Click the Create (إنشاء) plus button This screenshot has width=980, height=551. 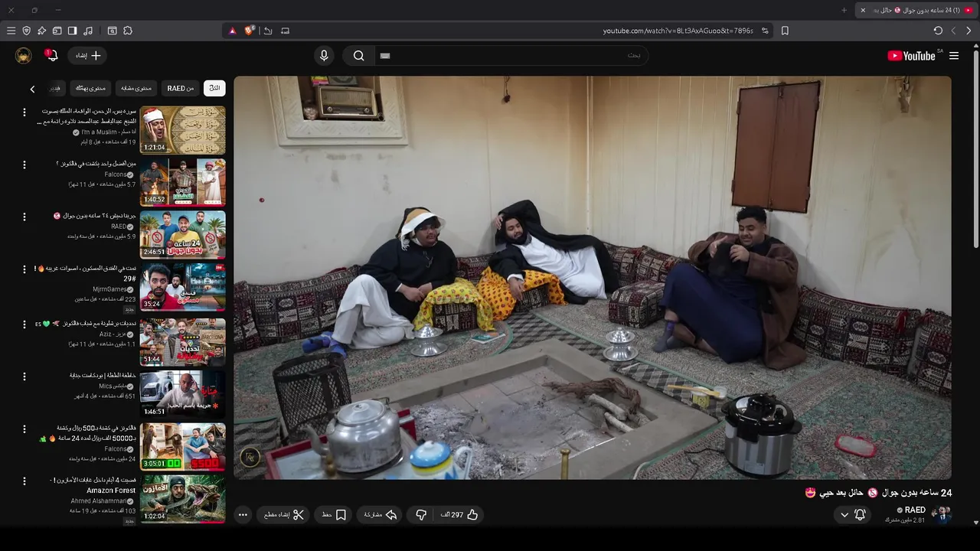[88, 56]
